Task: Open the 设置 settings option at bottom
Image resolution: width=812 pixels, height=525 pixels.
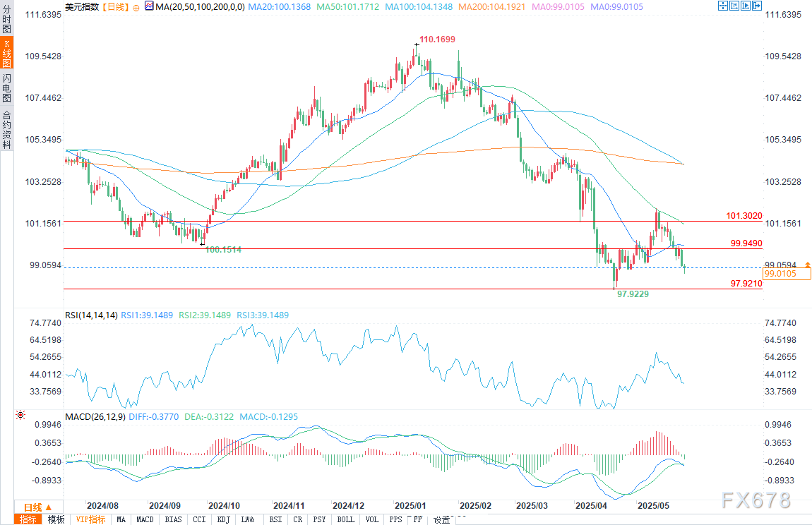Action: coord(442,520)
